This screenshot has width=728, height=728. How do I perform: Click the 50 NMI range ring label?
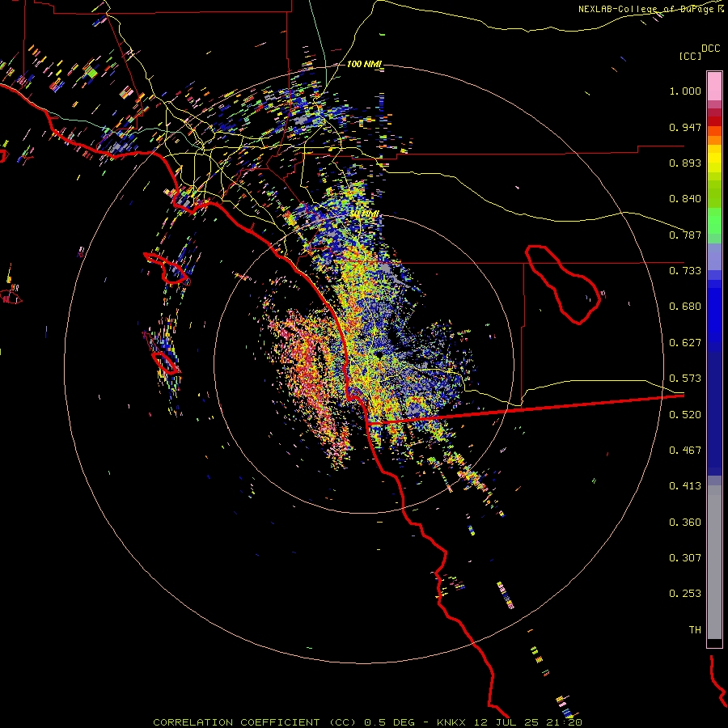point(365,214)
